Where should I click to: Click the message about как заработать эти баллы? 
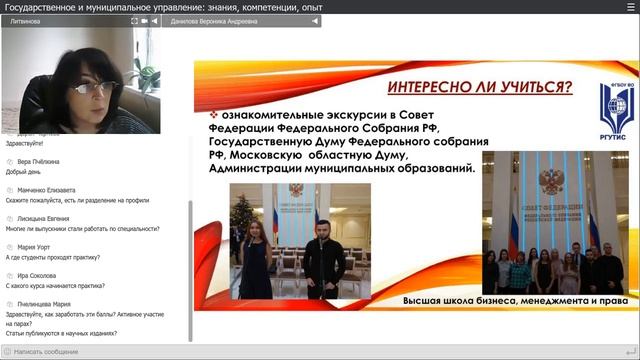[x=85, y=319]
